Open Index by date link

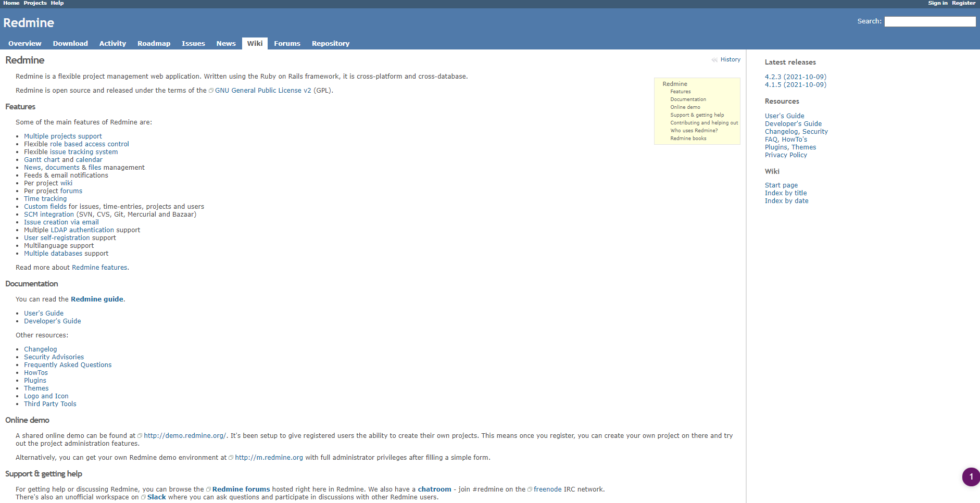(787, 201)
